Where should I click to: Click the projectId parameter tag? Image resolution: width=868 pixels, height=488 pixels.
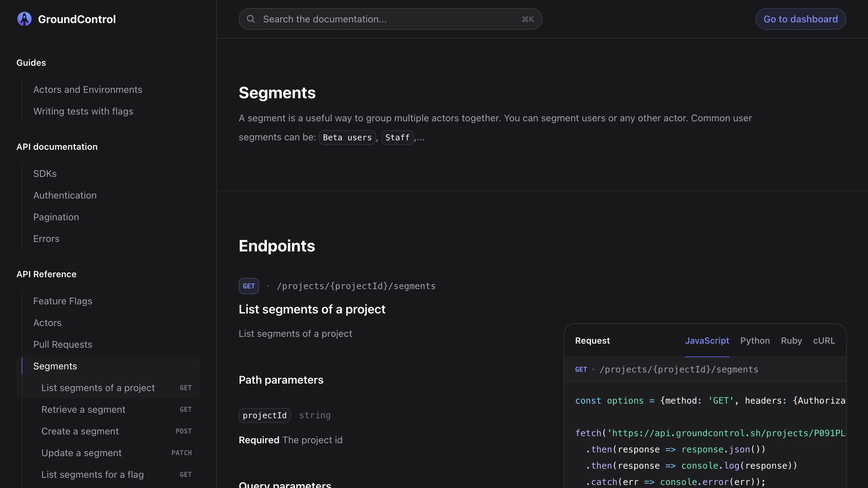coord(265,415)
